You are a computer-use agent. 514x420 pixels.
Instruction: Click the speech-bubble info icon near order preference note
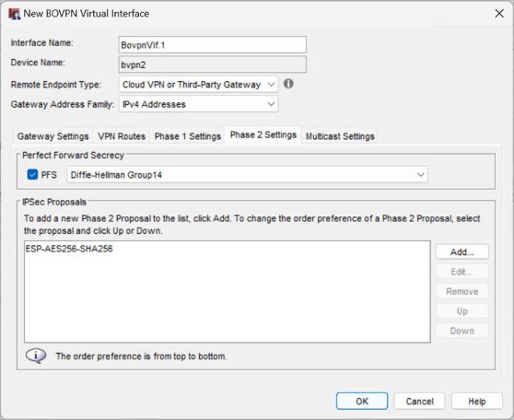36,356
